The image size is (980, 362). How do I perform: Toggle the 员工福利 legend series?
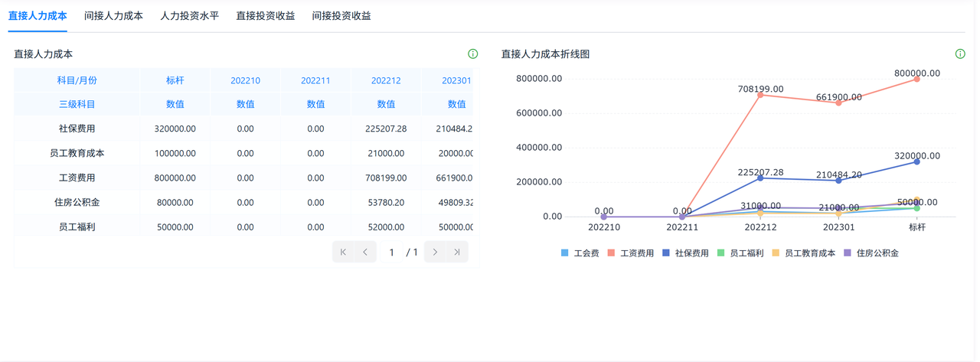[740, 253]
